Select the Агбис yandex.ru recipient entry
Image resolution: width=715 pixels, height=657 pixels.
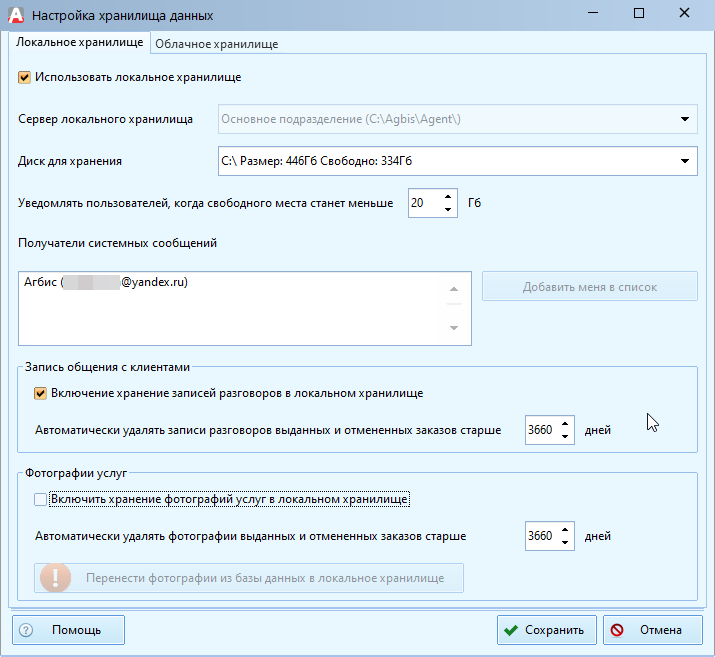[x=106, y=282]
